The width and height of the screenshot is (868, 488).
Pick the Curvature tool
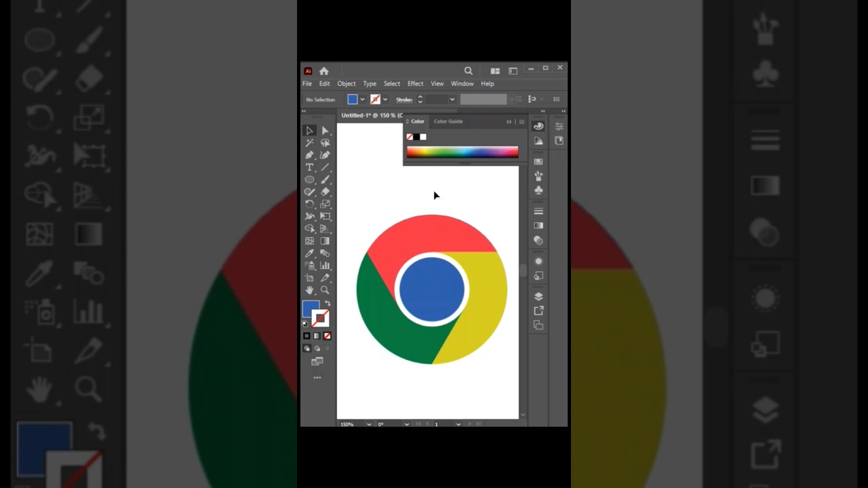pos(325,155)
